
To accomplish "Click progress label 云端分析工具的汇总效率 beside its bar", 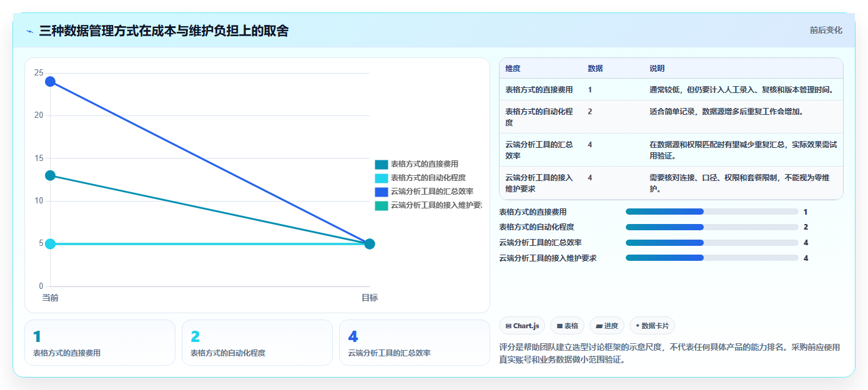I will 540,243.
